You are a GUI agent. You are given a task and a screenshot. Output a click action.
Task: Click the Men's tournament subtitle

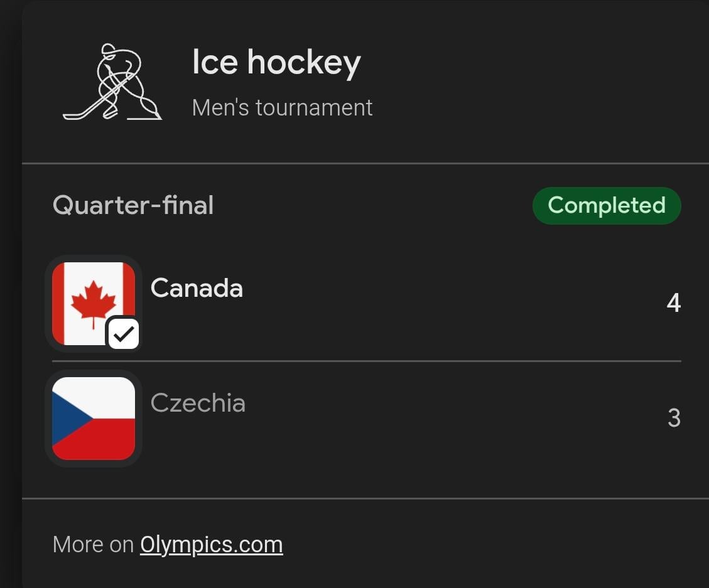[x=282, y=107]
